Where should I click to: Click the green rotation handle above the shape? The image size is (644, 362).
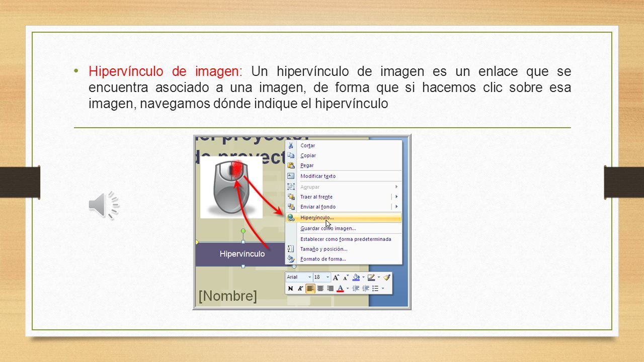click(243, 231)
